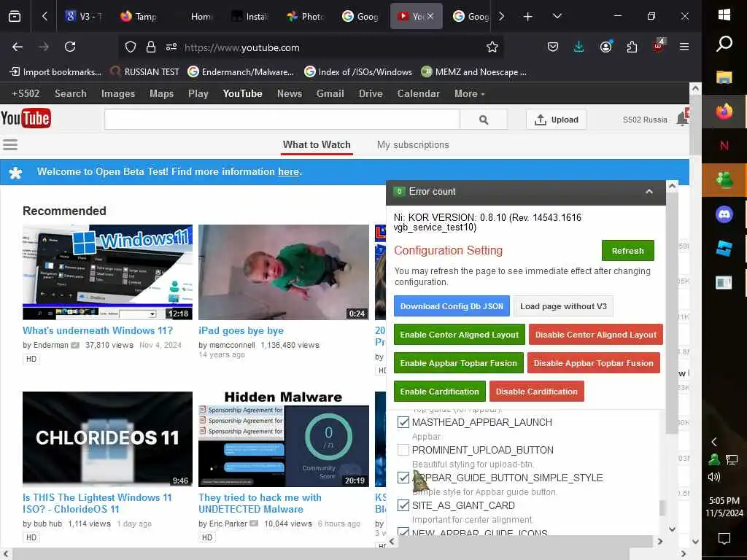This screenshot has height=560, width=747.
Task: Click Firefox icon on Windows taskbar
Action: [724, 112]
